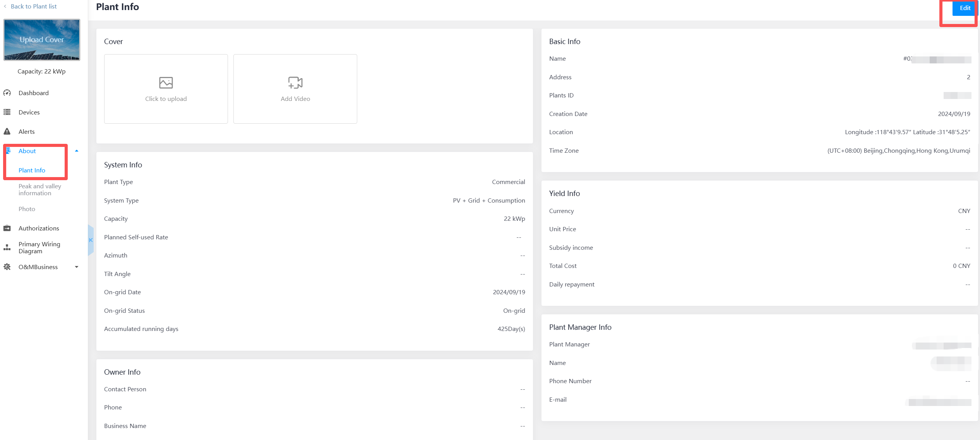Click the Add Video upload area
Viewport: 980px width, 440px height.
click(295, 89)
